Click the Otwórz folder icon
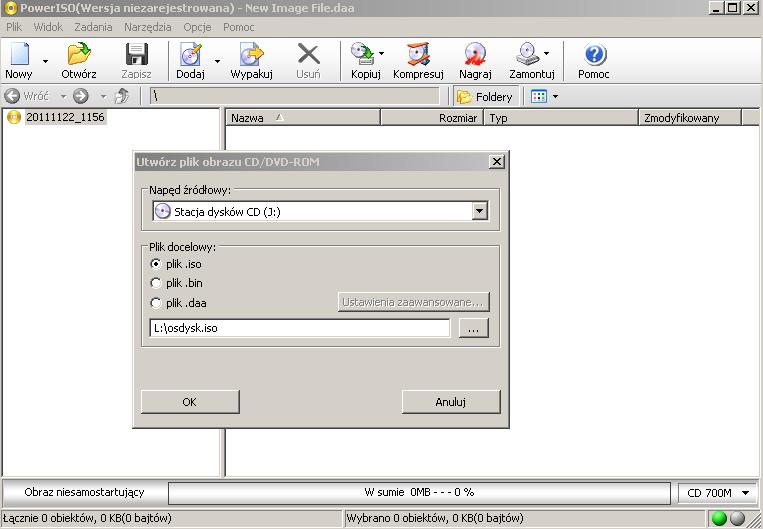 point(79,54)
